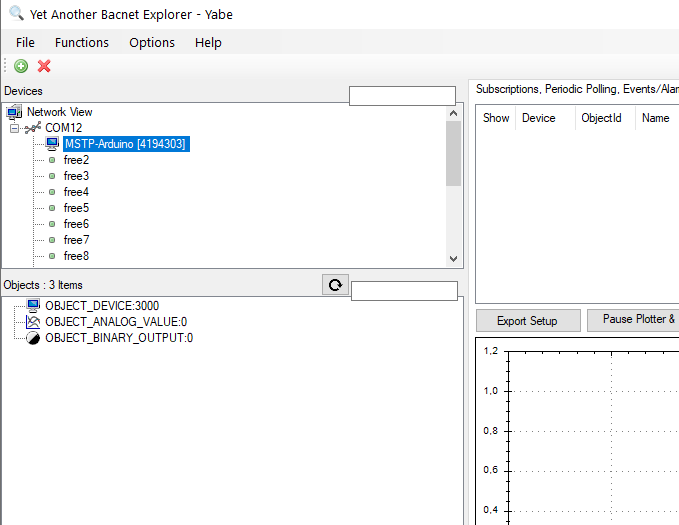Click the devices list scroll down arrow
Screen dimensions: 679x525
pyautogui.click(x=453, y=259)
